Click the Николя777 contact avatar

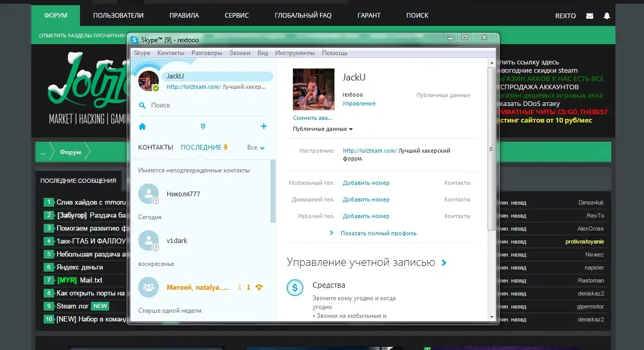pos(149,194)
